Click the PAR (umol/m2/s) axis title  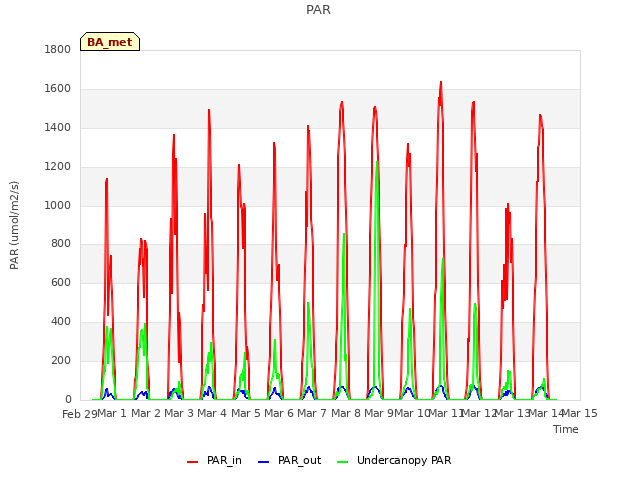tap(14, 225)
